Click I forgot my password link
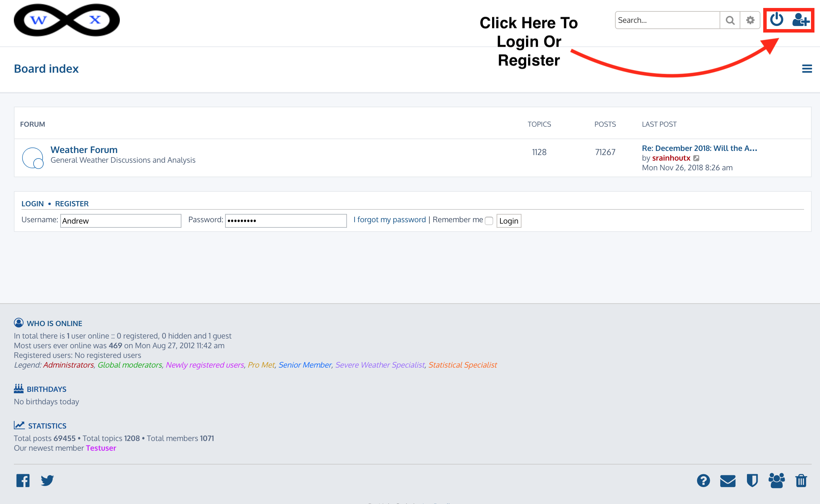 390,220
